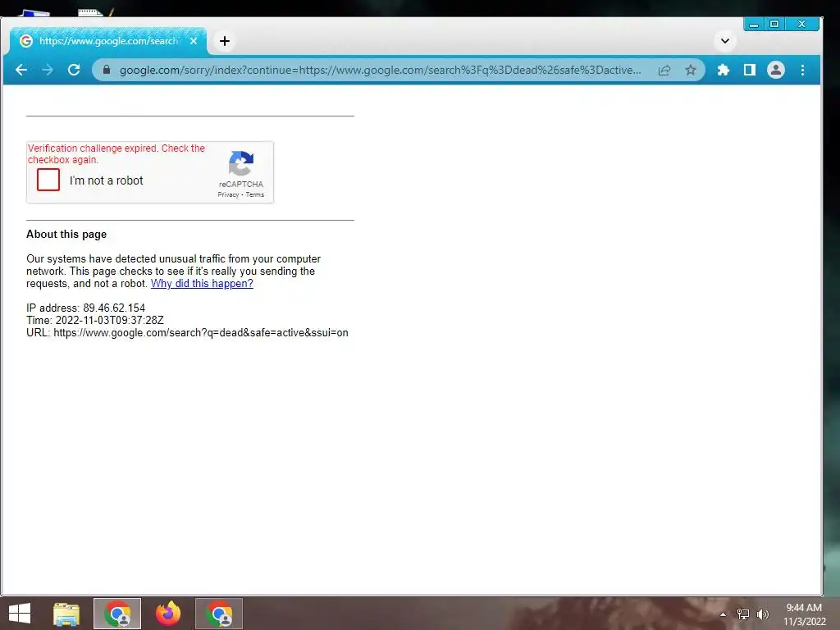Click the URL line with q=dead
This screenshot has height=630, width=840.
click(187, 333)
